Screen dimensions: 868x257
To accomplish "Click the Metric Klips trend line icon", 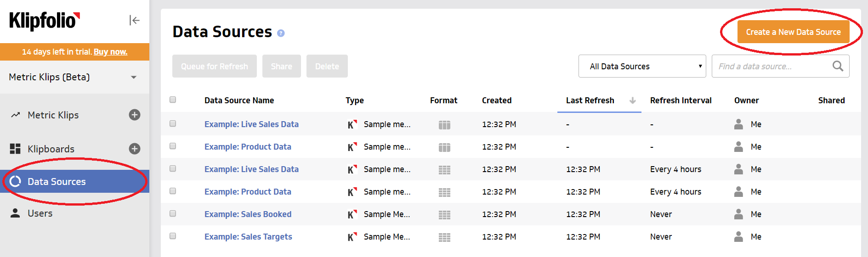I will point(16,115).
